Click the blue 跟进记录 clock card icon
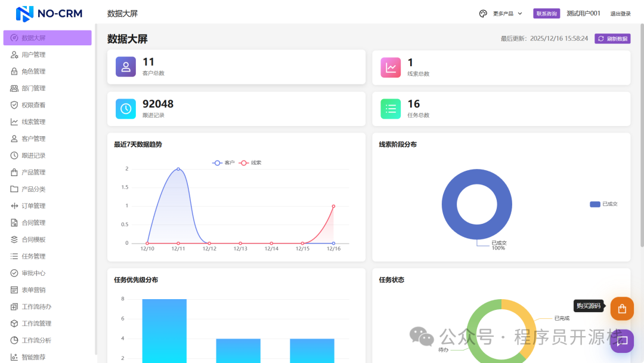Screen dimensions: 644x363 click(x=126, y=109)
